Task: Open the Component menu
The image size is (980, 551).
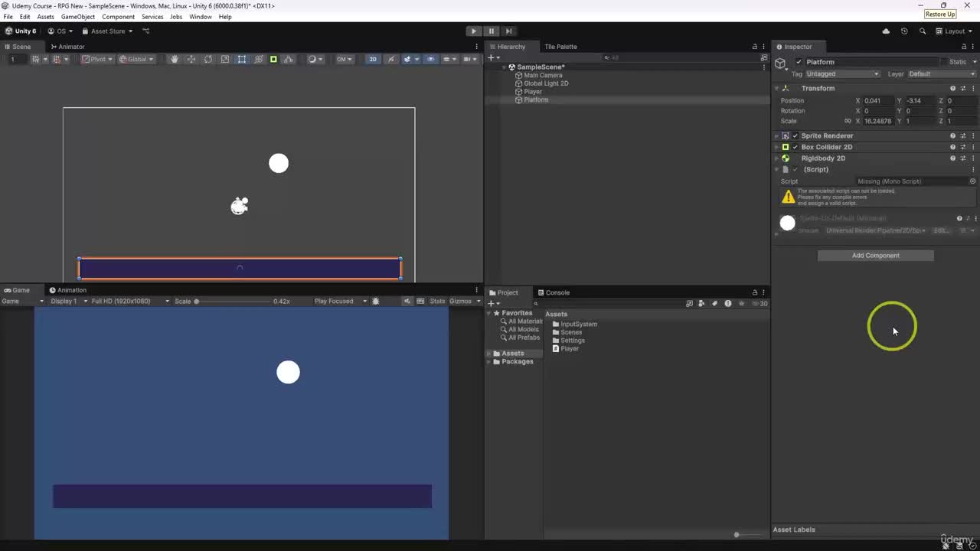Action: tap(118, 17)
